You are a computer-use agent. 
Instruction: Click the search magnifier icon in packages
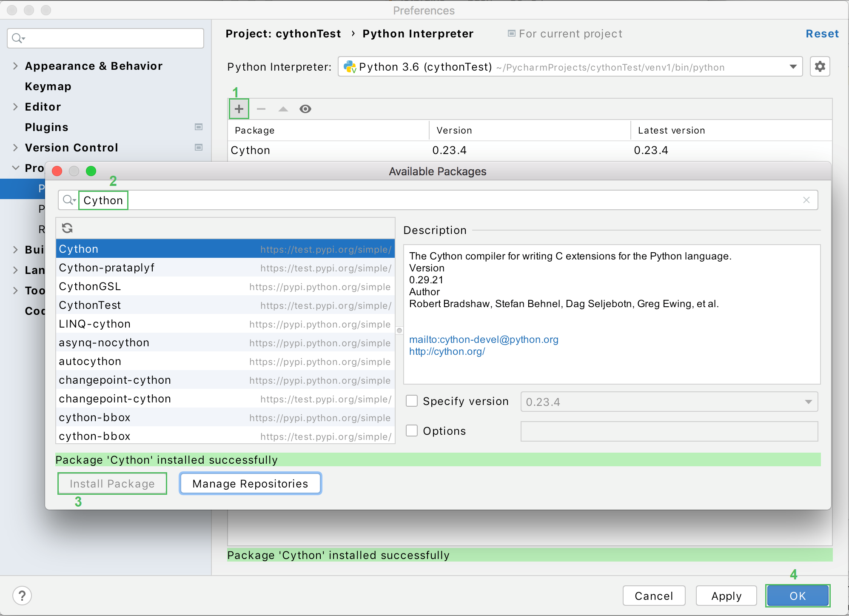(x=68, y=200)
